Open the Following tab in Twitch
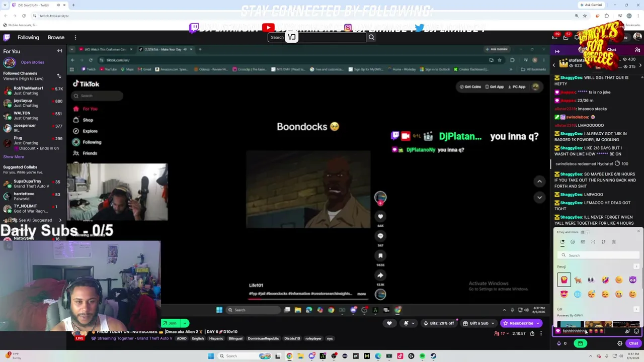644x362 pixels. (28, 37)
